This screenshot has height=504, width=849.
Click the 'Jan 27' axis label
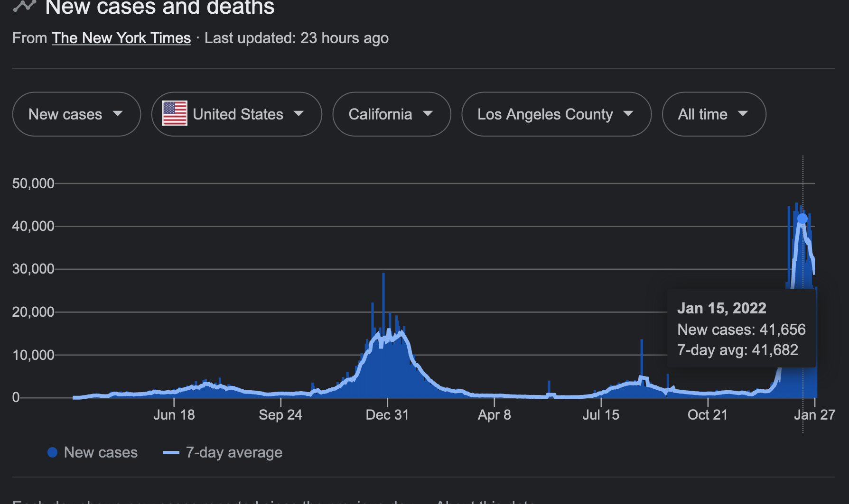point(814,415)
